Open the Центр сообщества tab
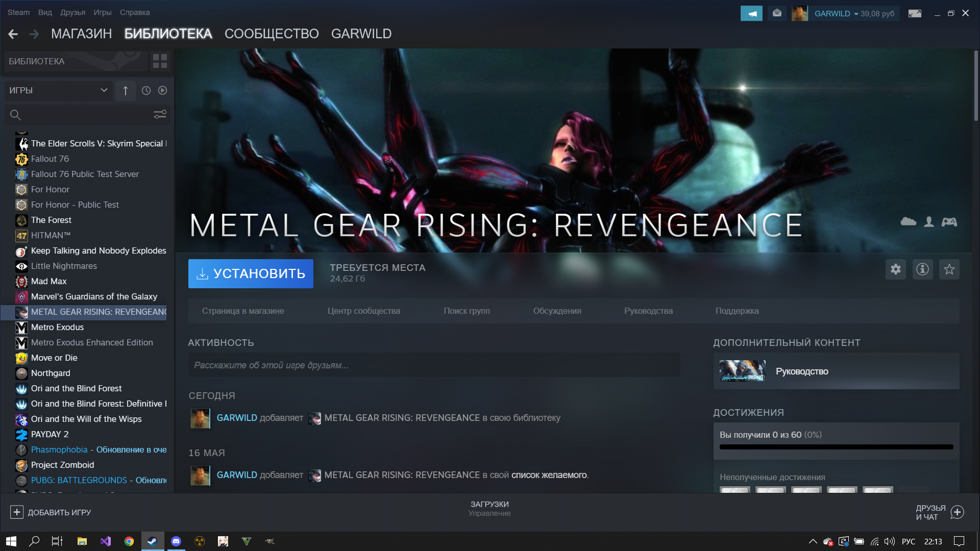 364,311
